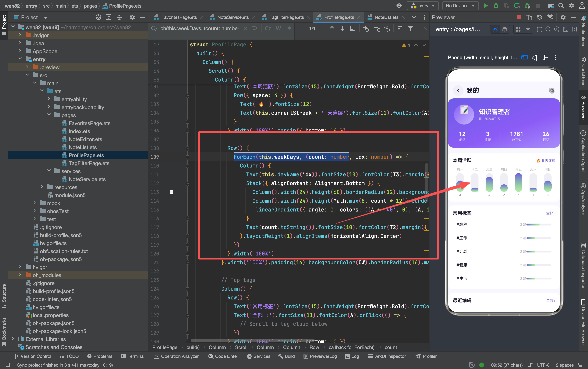Click the 周五 activity bar in preview
Image resolution: width=588 pixels, height=369 pixels.
tap(518, 182)
